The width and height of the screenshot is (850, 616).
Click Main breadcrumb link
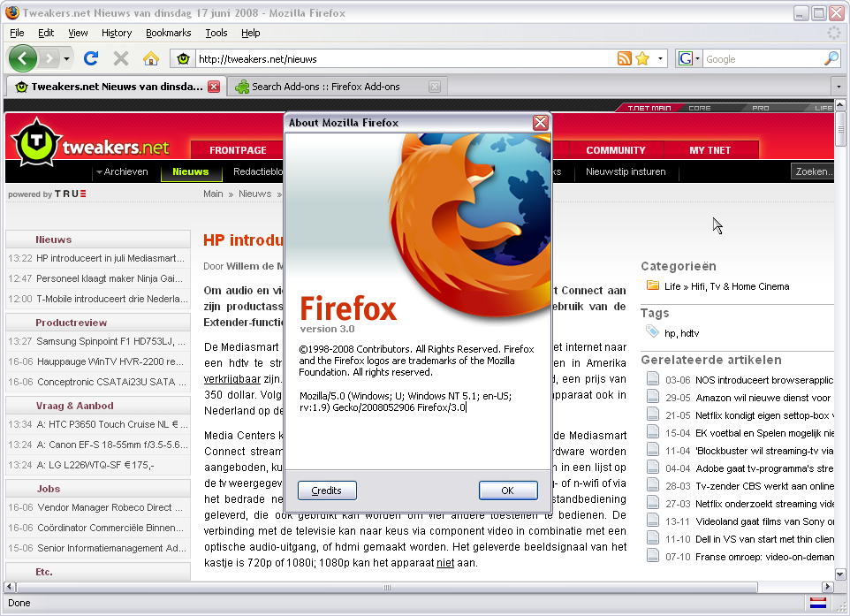point(213,194)
